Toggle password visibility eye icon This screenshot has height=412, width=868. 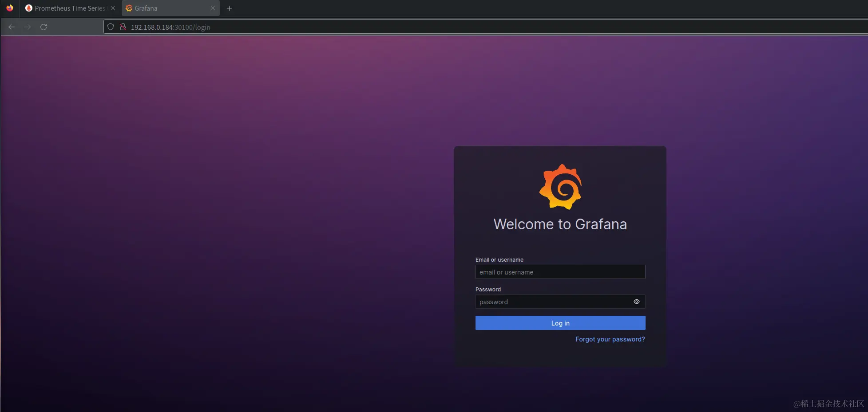637,302
